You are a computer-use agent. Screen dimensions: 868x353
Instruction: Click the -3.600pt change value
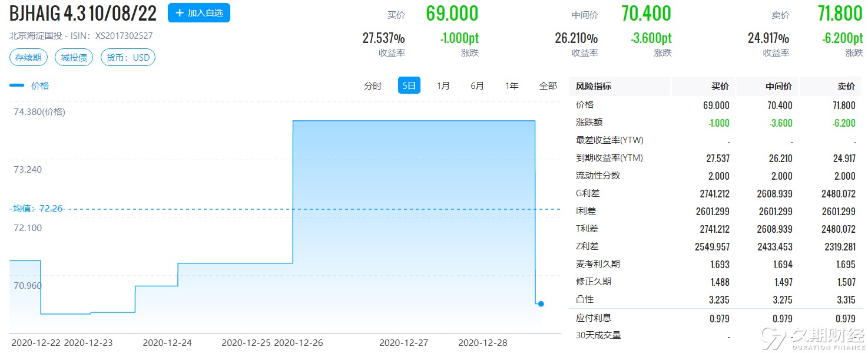651,39
